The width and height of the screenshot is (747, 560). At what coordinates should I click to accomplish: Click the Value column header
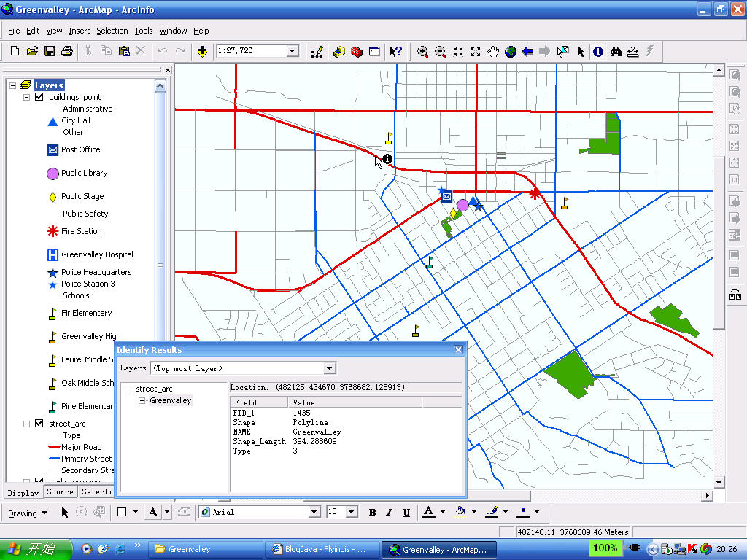(x=355, y=402)
